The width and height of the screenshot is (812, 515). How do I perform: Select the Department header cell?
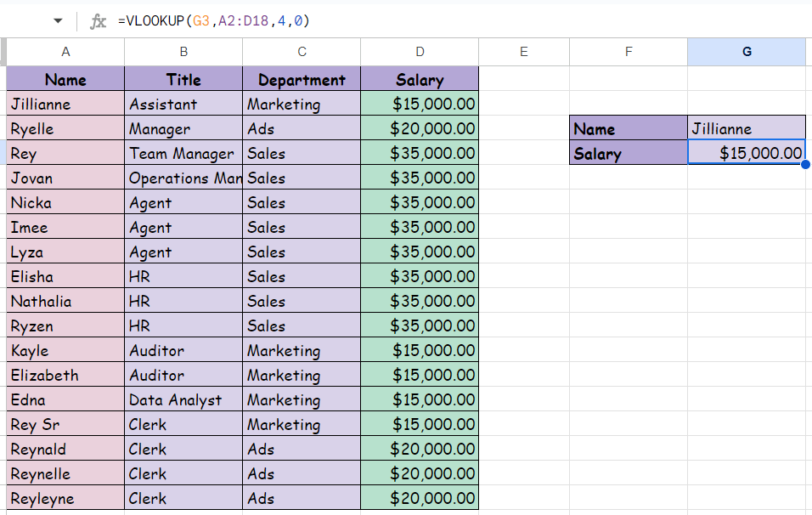click(302, 80)
